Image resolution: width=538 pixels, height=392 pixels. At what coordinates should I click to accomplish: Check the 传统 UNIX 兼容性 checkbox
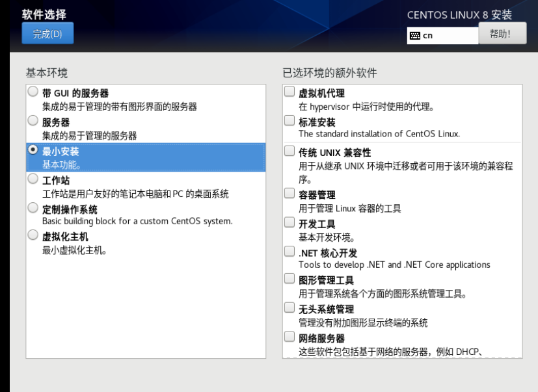289,151
